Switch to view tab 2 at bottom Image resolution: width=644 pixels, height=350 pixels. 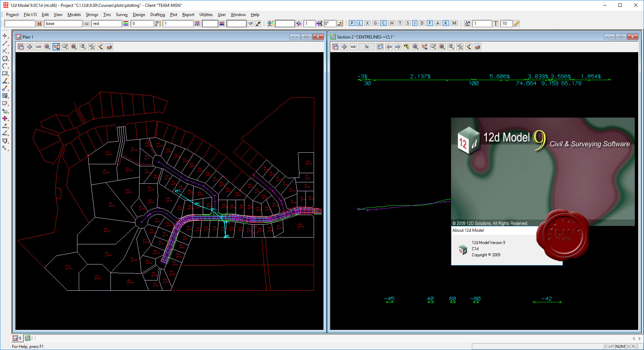tap(29, 338)
